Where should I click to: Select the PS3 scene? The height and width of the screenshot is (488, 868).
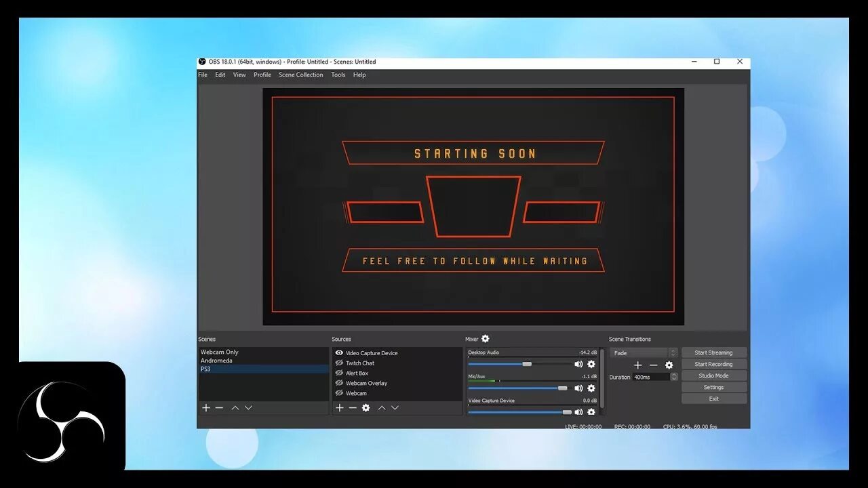263,369
